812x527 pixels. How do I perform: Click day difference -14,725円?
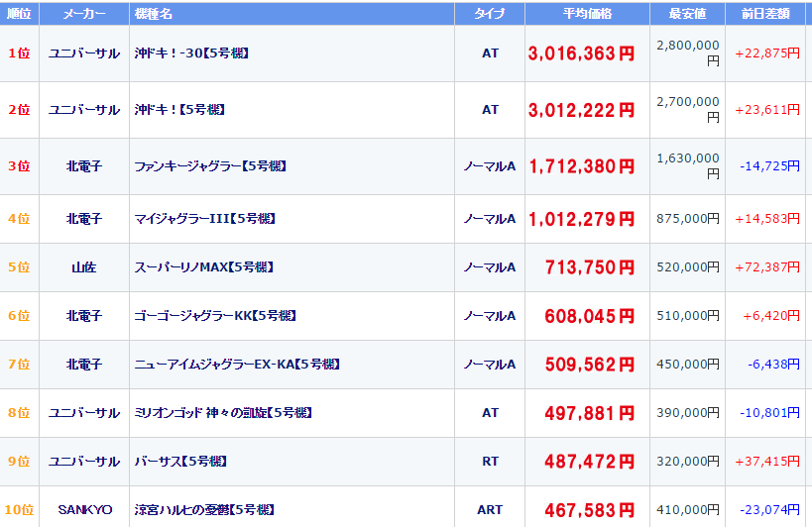(770, 166)
